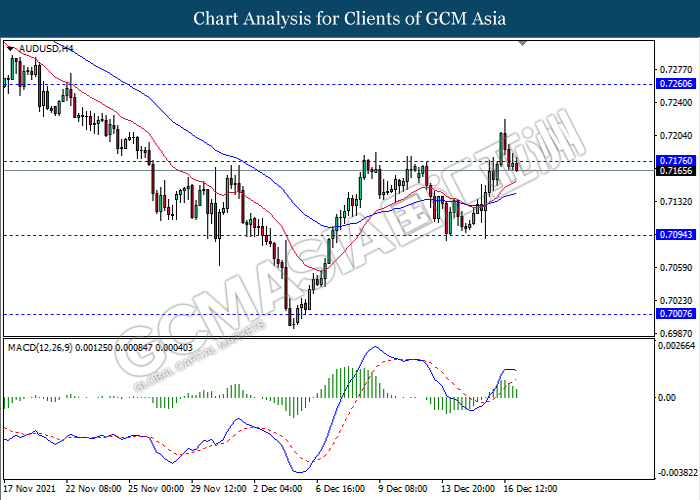Click the Chart Analysis for Clients title
Image resolution: width=700 pixels, height=500 pixels.
pyautogui.click(x=350, y=19)
